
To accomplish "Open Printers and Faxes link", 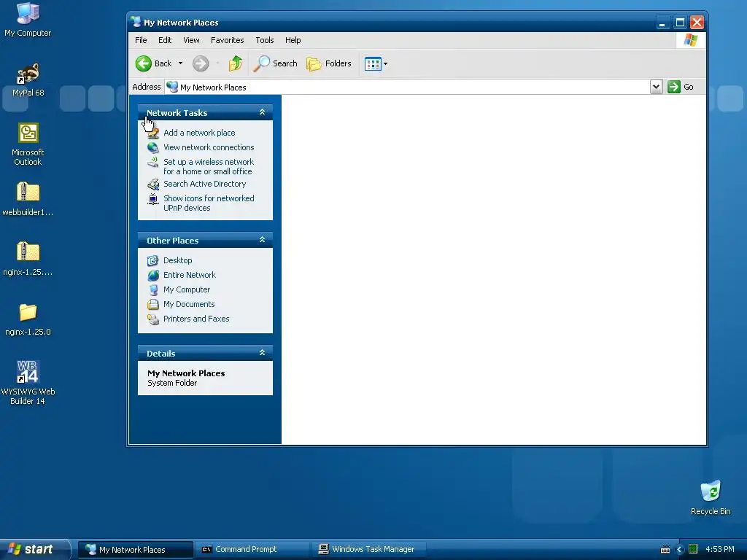I will [196, 319].
